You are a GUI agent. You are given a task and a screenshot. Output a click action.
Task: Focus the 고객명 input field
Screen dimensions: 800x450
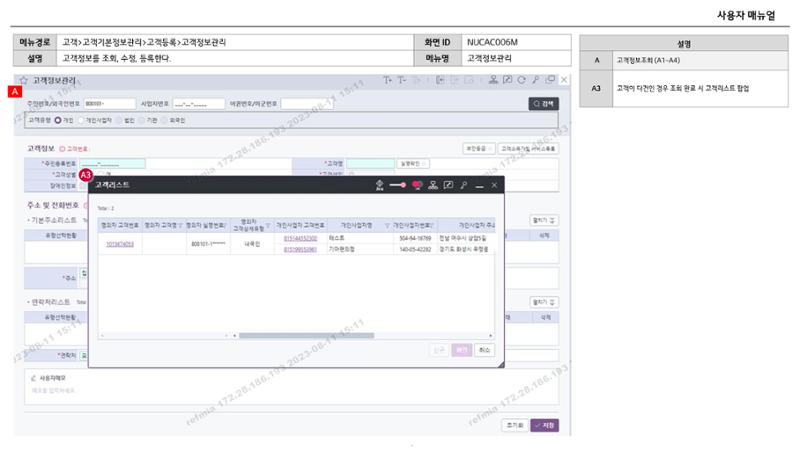370,163
